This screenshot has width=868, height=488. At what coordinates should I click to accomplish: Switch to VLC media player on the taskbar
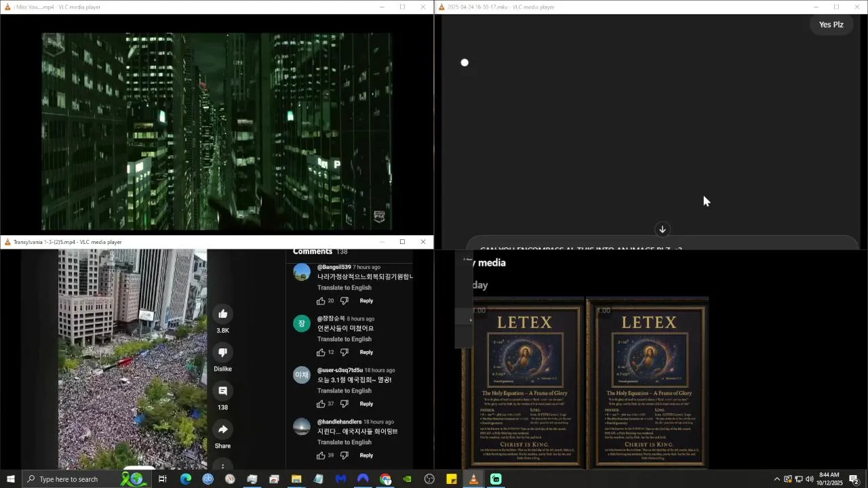(x=473, y=479)
